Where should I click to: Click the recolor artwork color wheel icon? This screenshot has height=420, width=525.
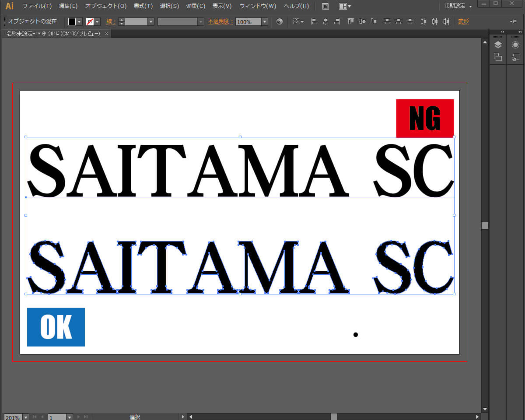[x=280, y=21]
